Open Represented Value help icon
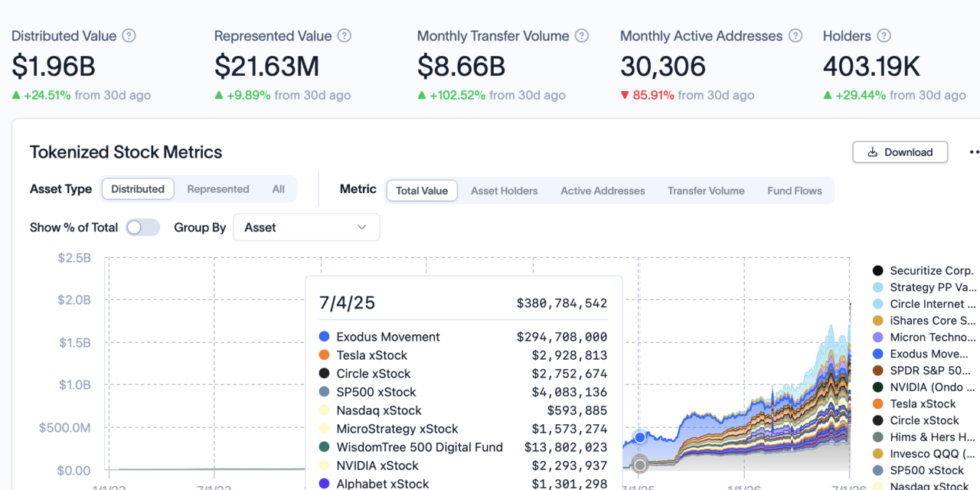 coord(345,36)
